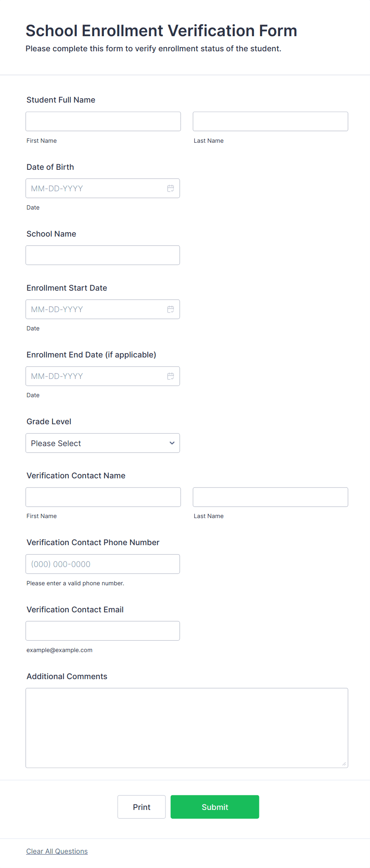The height and width of the screenshot is (868, 370).
Task: Open the Enrollment Start Date calendar icon
Action: coord(171,309)
